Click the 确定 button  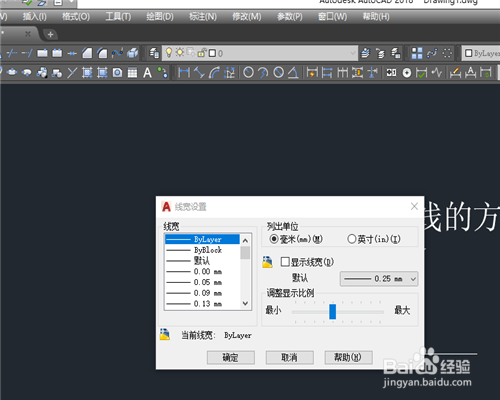click(x=231, y=357)
